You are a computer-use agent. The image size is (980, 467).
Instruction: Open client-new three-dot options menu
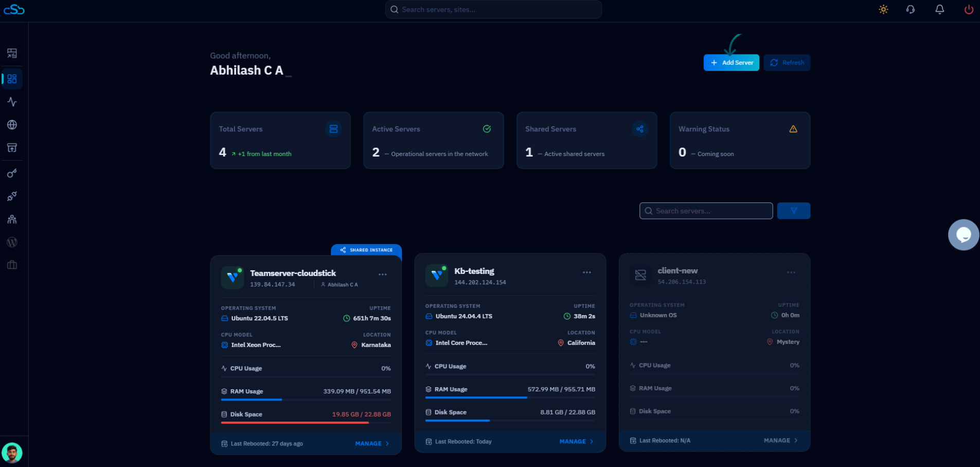tap(791, 272)
